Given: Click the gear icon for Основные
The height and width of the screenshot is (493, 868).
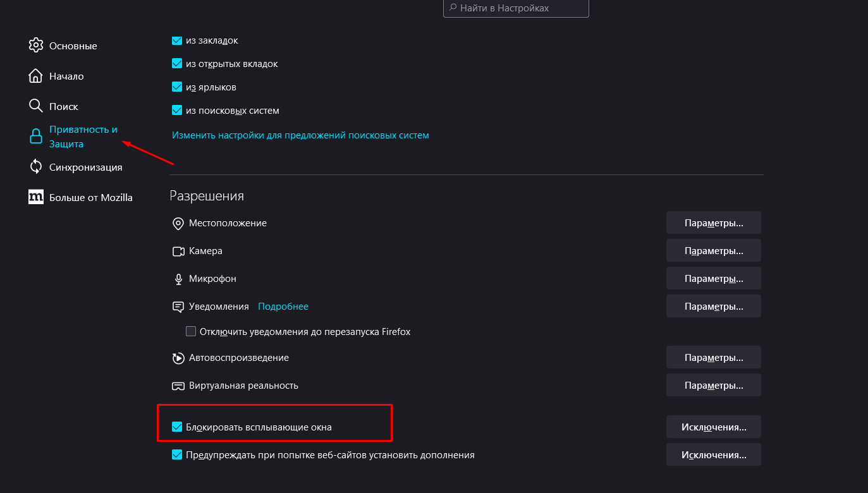Looking at the screenshot, I should [36, 46].
